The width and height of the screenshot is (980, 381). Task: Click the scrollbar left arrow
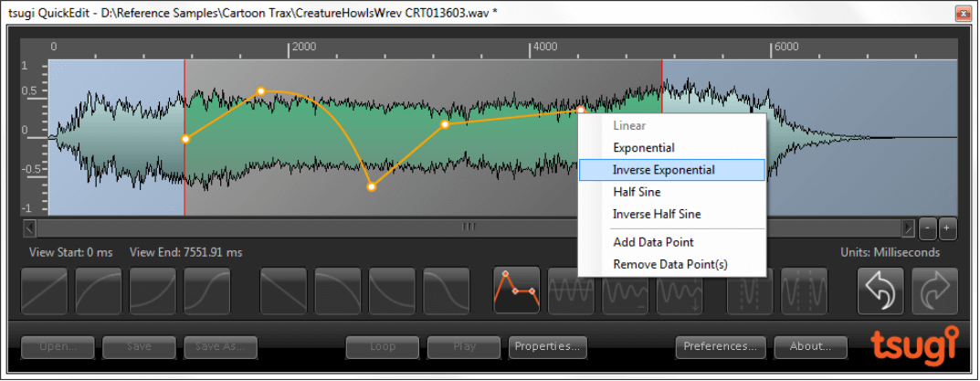(30, 228)
